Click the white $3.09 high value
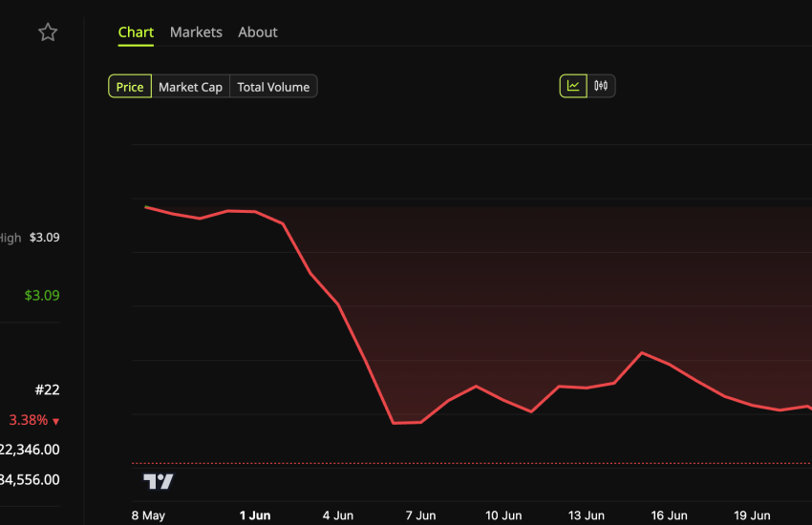The image size is (812, 525). click(x=45, y=238)
